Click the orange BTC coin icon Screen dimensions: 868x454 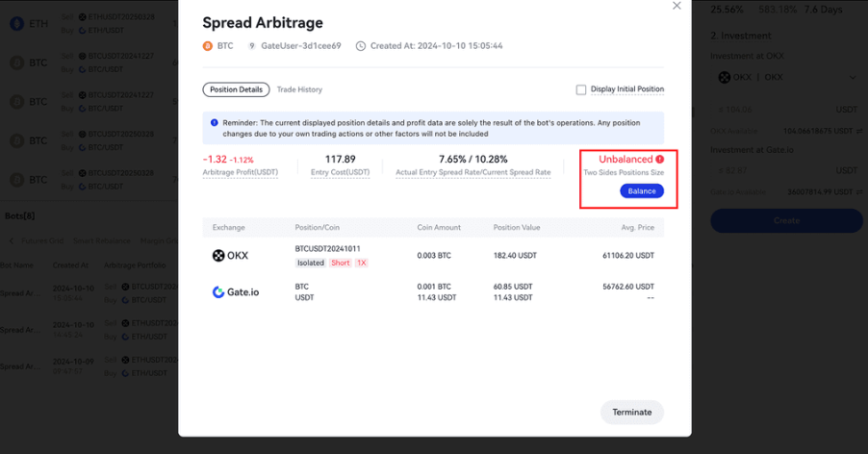[208, 46]
